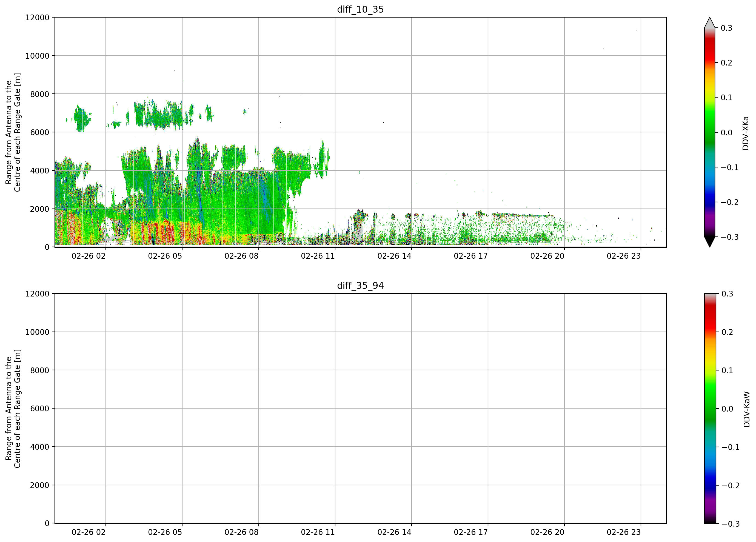
Task: Click the 02-26 08 time tick under diff_10_35
Action: 241,256
